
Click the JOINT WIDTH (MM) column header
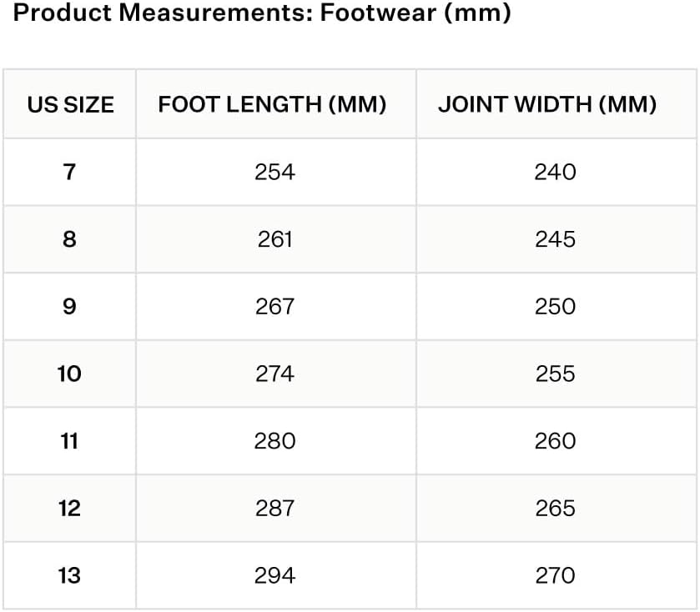[x=547, y=104]
